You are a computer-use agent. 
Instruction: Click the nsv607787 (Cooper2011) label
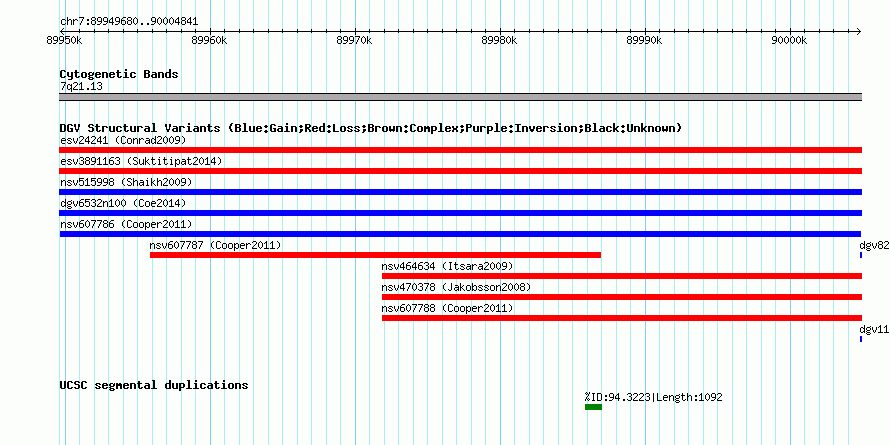(x=215, y=245)
